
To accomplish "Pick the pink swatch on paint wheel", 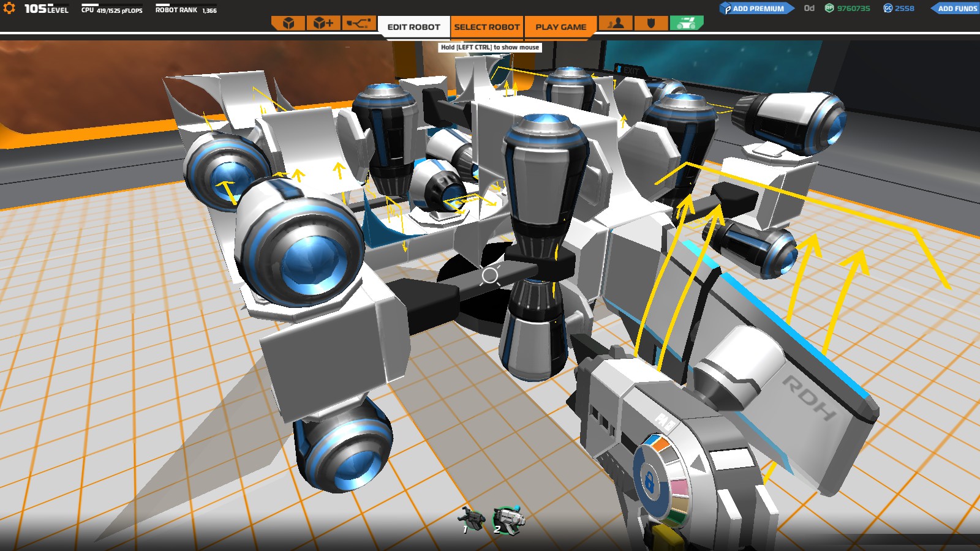I will coord(680,488).
